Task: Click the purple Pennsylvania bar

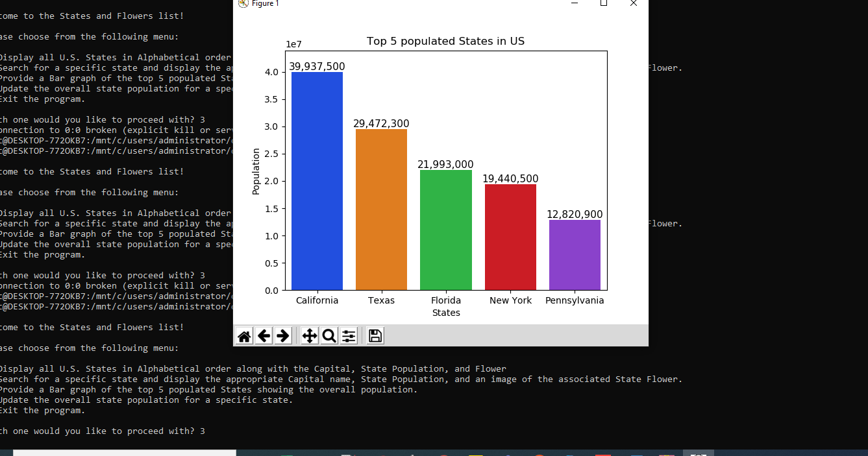Action: (x=575, y=255)
